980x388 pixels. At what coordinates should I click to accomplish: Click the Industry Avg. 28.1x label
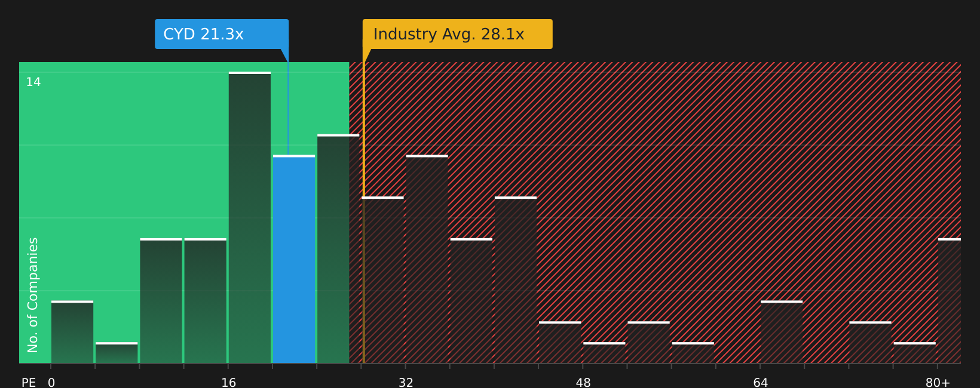[x=458, y=34]
